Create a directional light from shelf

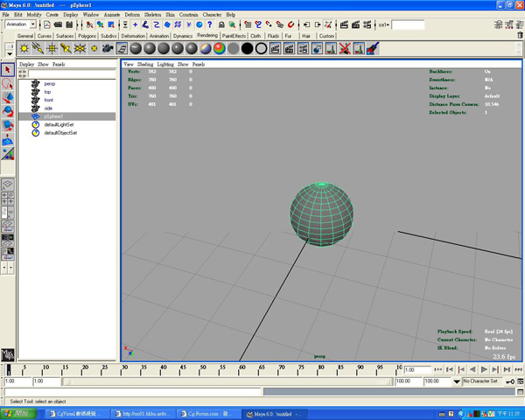click(x=38, y=49)
